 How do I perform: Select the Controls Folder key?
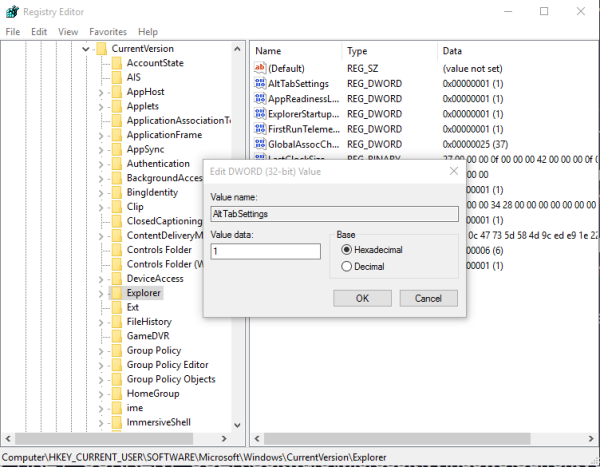pyautogui.click(x=159, y=250)
